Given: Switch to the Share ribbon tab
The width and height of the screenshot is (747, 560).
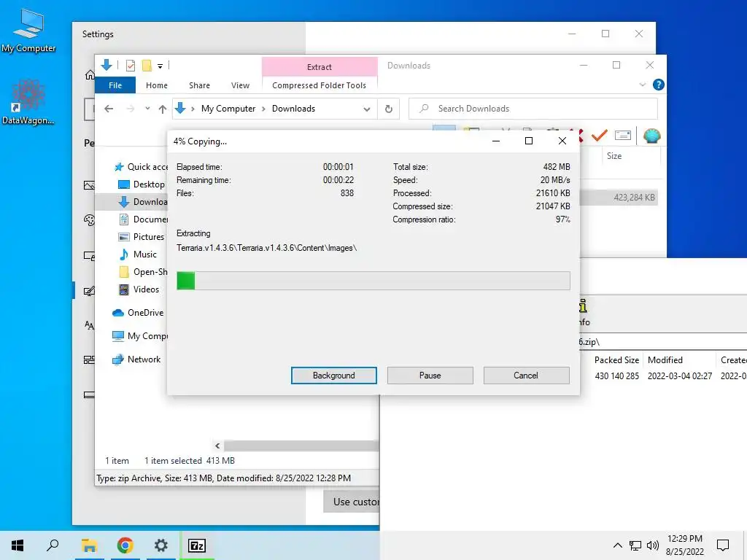Looking at the screenshot, I should coord(199,85).
